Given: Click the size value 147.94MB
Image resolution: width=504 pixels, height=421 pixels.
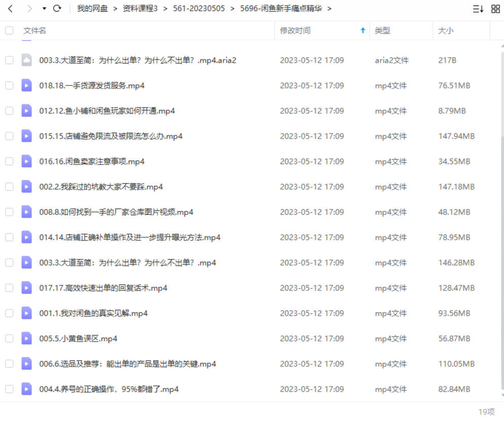Looking at the screenshot, I should click(456, 136).
